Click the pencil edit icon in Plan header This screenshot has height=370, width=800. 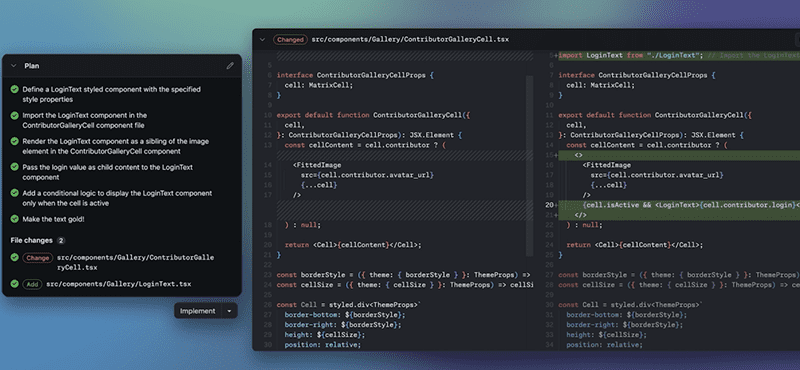click(x=230, y=66)
